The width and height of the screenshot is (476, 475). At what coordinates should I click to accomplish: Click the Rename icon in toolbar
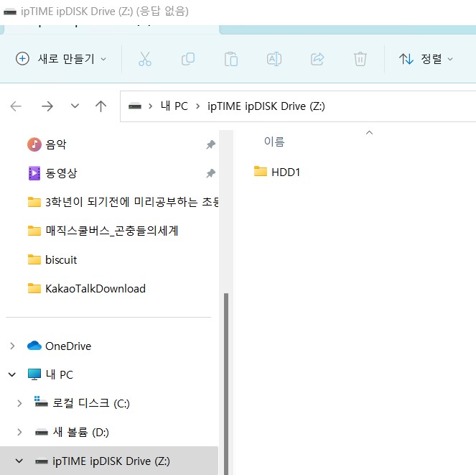274,59
